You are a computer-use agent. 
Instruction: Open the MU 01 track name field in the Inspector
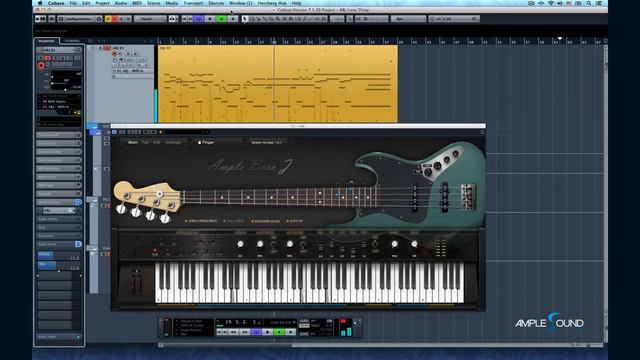click(58, 50)
